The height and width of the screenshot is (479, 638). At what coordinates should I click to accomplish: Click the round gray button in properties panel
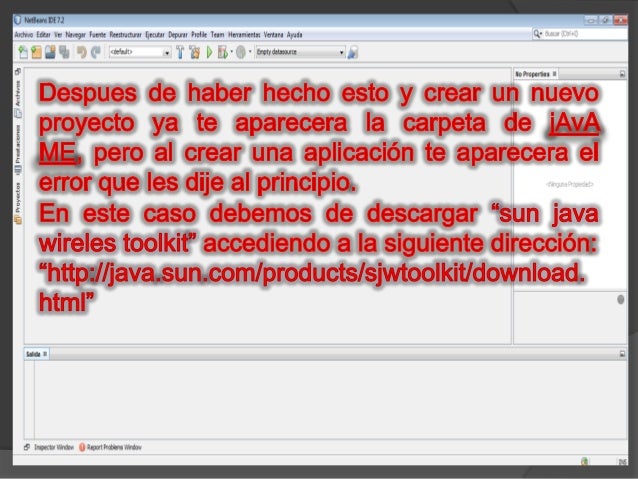point(621,300)
